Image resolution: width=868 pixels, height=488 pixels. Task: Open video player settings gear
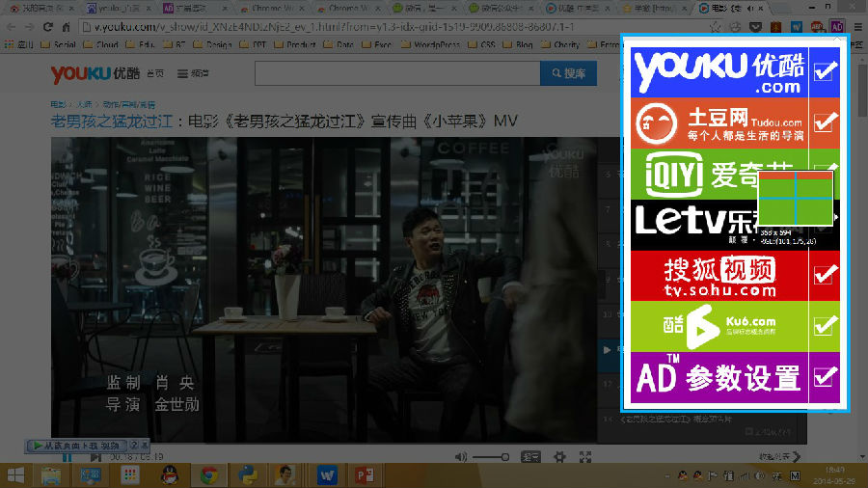tap(559, 456)
